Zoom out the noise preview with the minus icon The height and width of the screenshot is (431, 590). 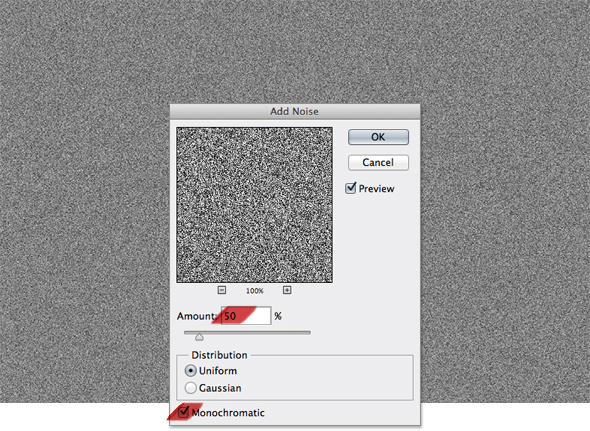tap(222, 290)
